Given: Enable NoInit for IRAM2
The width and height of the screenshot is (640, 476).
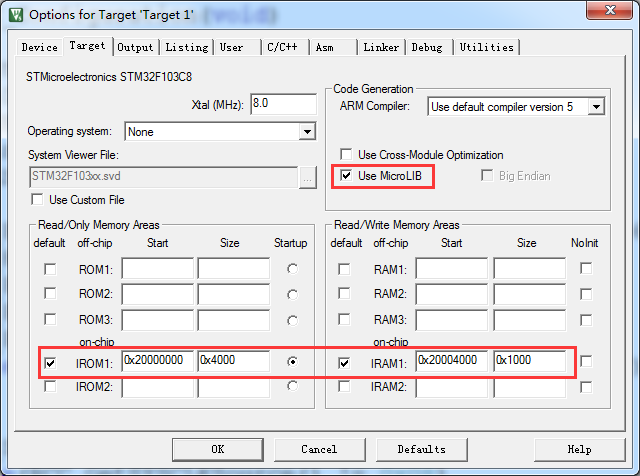Looking at the screenshot, I should [x=586, y=387].
